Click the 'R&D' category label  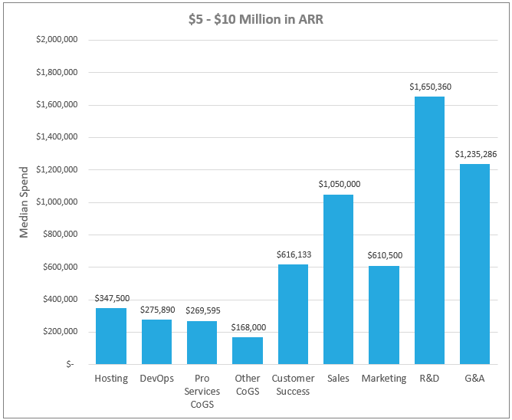(429, 379)
